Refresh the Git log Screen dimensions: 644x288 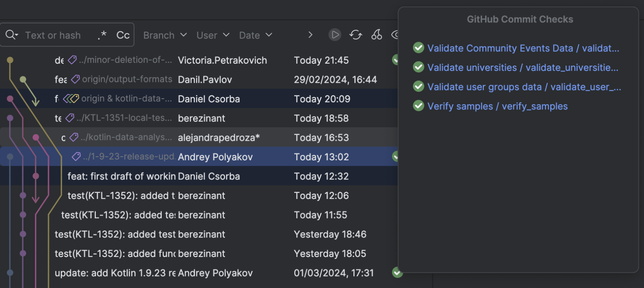pos(356,35)
